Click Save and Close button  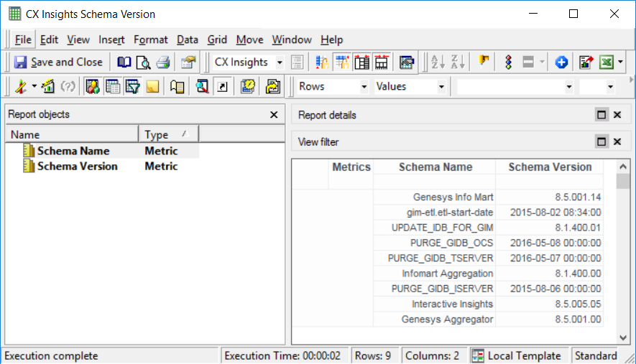click(x=59, y=62)
